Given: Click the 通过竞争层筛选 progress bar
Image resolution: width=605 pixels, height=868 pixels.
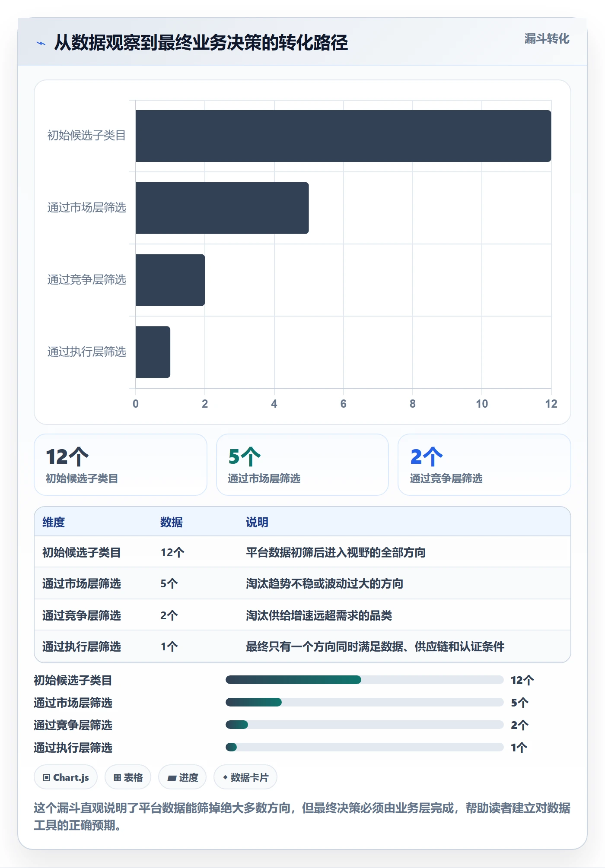Looking at the screenshot, I should pos(364,725).
